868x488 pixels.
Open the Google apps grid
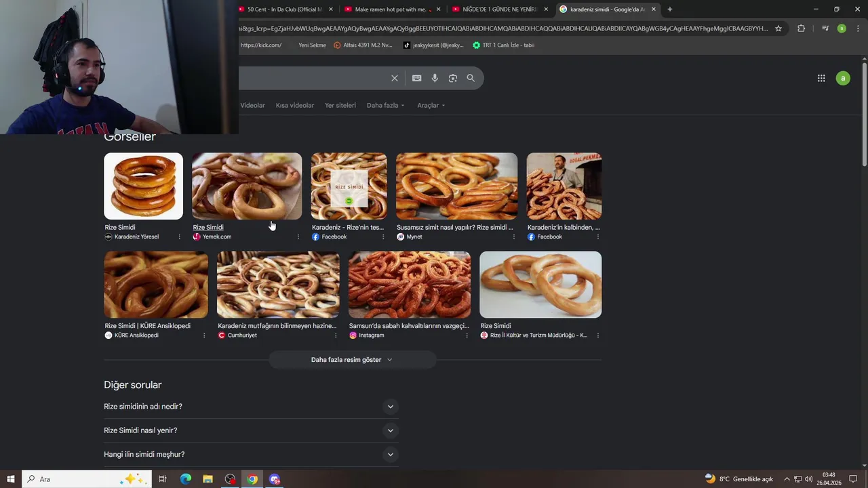click(x=821, y=78)
